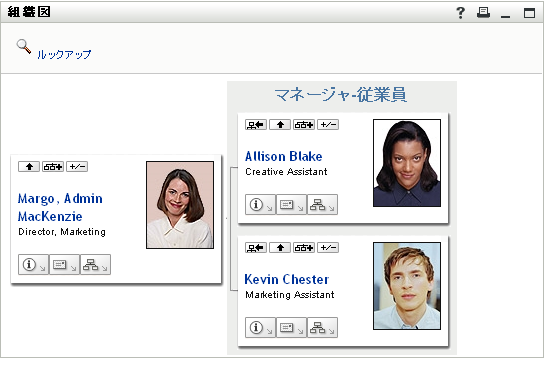Click the lookup magnifying glass icon
This screenshot has height=376, width=546.
(24, 46)
